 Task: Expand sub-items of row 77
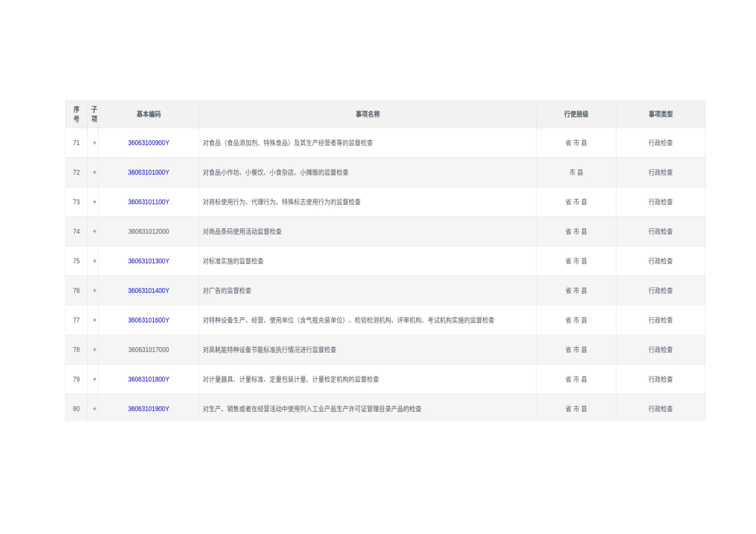(95, 320)
